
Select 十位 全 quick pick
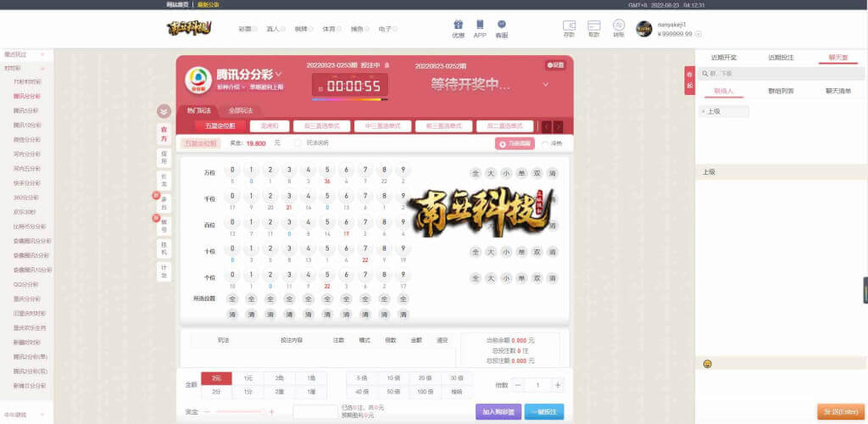(475, 252)
